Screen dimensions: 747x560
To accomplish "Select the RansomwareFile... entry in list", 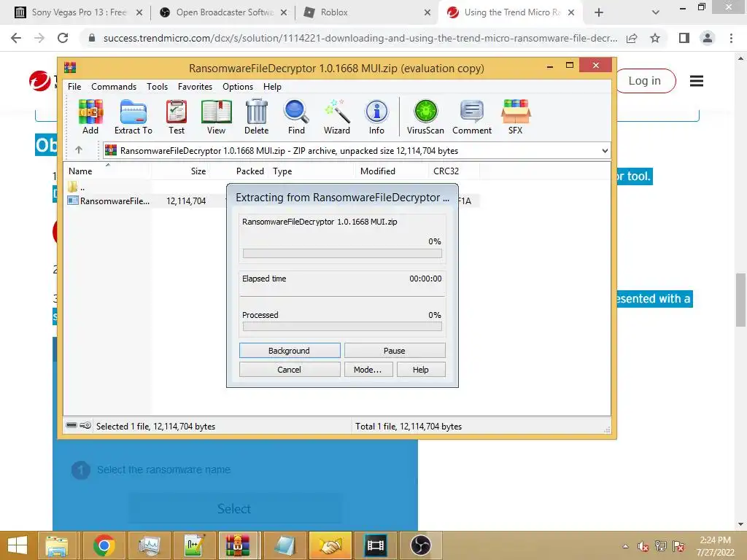I will [x=109, y=201].
